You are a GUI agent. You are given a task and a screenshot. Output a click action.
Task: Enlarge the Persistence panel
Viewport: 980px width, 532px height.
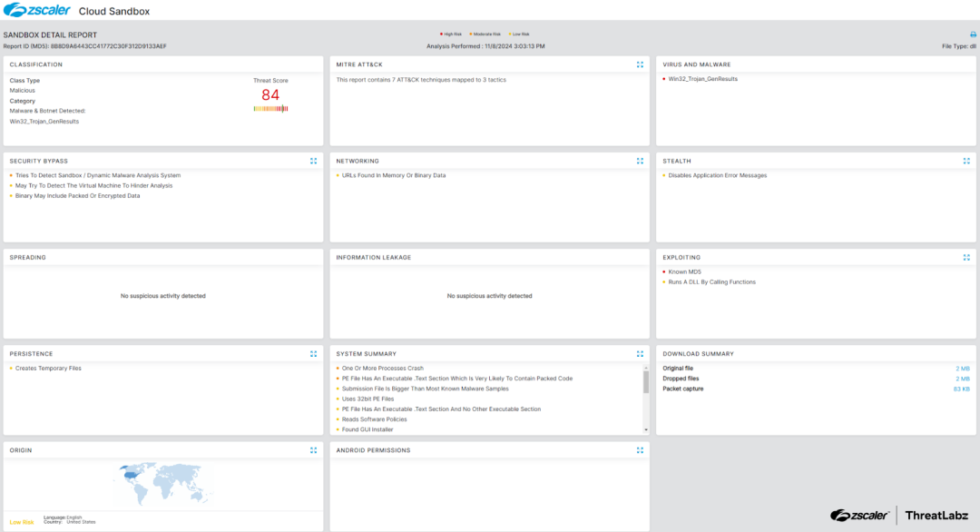pyautogui.click(x=313, y=353)
